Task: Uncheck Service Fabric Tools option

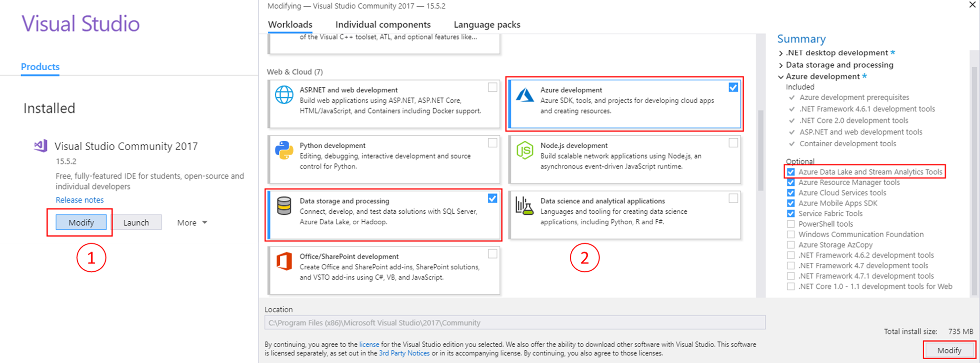Action: (791, 213)
